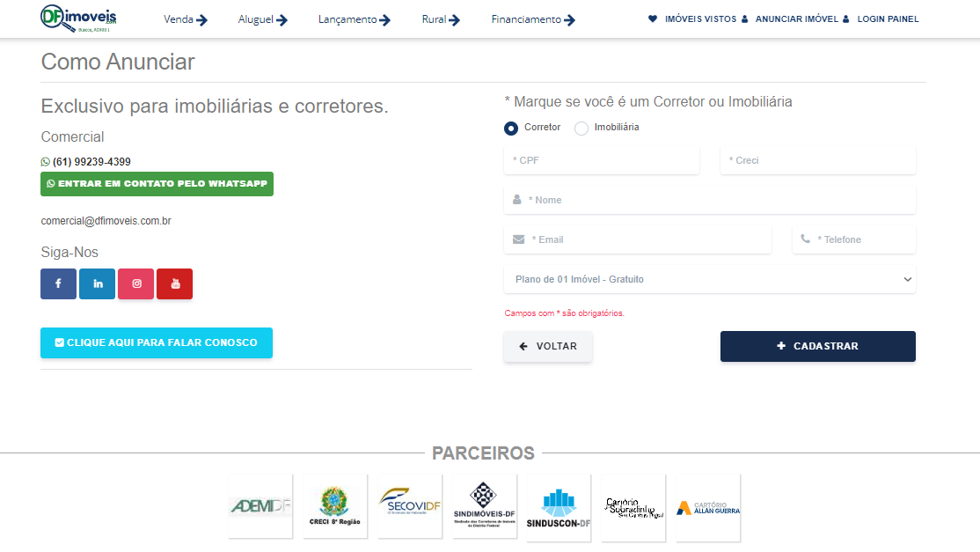This screenshot has width=980, height=552.
Task: Focus the CPF input field
Action: click(x=602, y=160)
